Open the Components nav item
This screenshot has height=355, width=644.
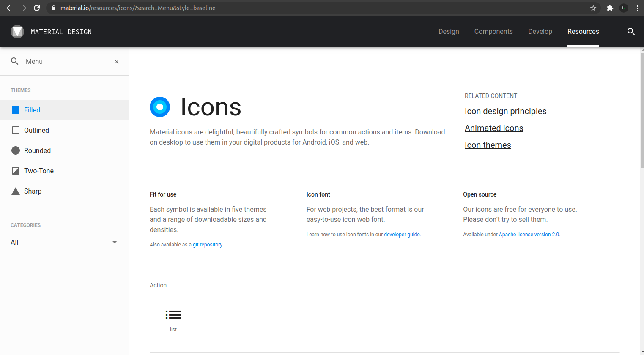[493, 32]
